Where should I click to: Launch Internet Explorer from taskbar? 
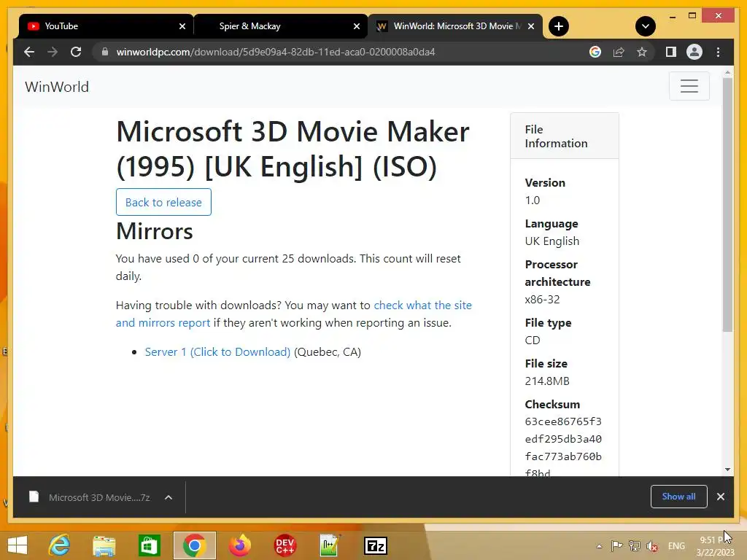(60, 545)
